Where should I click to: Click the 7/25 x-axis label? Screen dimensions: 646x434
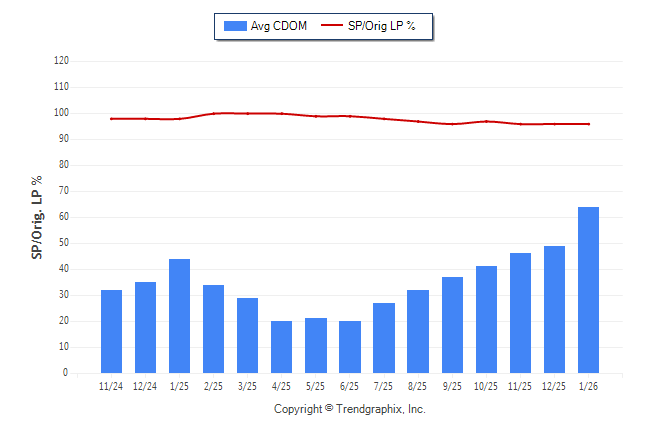point(384,385)
